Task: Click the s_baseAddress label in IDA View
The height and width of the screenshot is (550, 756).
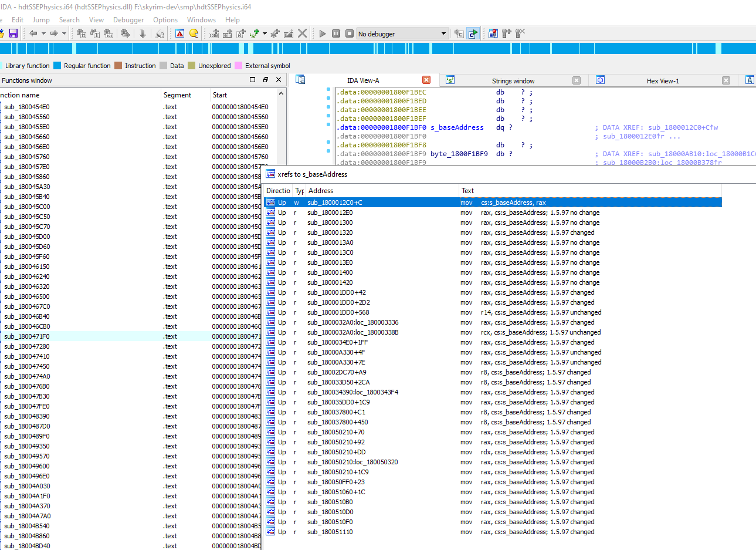Action: pos(457,127)
